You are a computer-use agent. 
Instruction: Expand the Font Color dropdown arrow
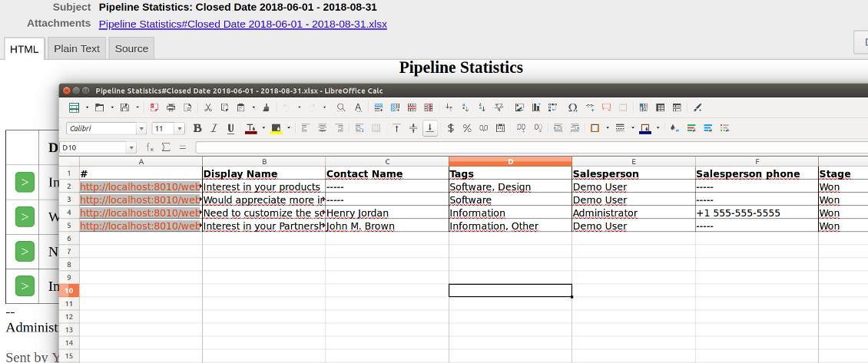[263, 128]
